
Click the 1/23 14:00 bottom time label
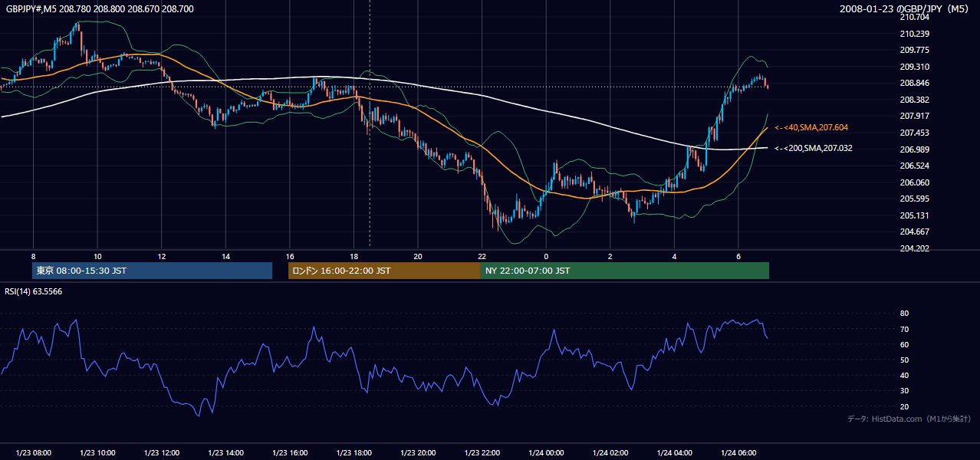(225, 453)
